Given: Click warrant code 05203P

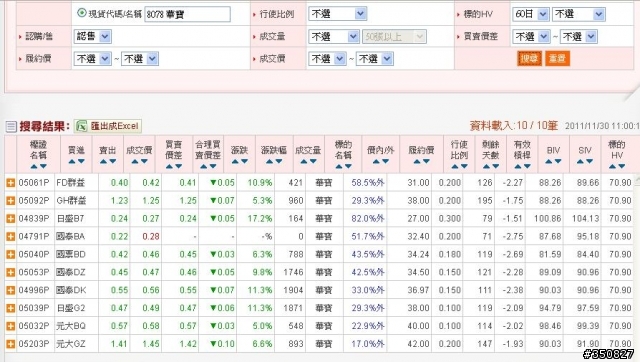Looking at the screenshot, I should click(x=33, y=344).
